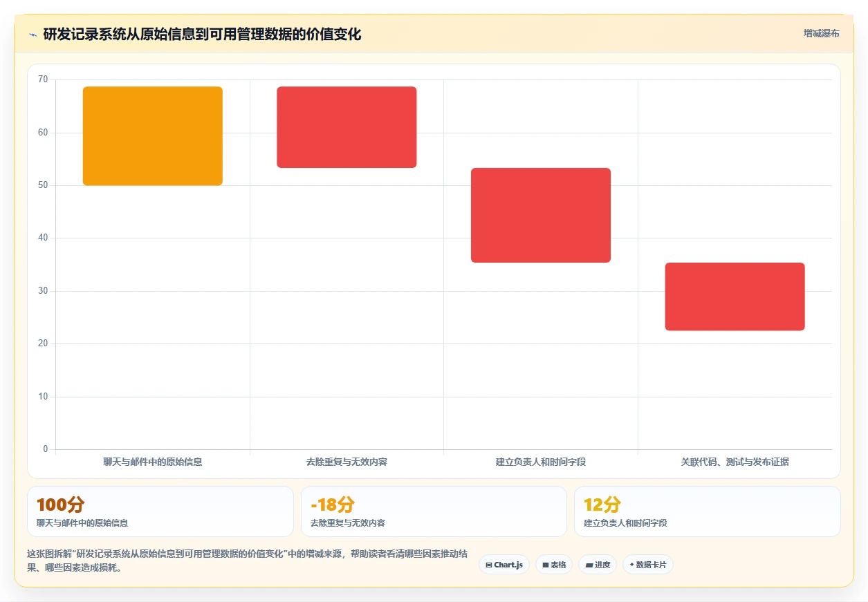Select the 表格 tag chip
This screenshot has width=868, height=602.
point(554,565)
